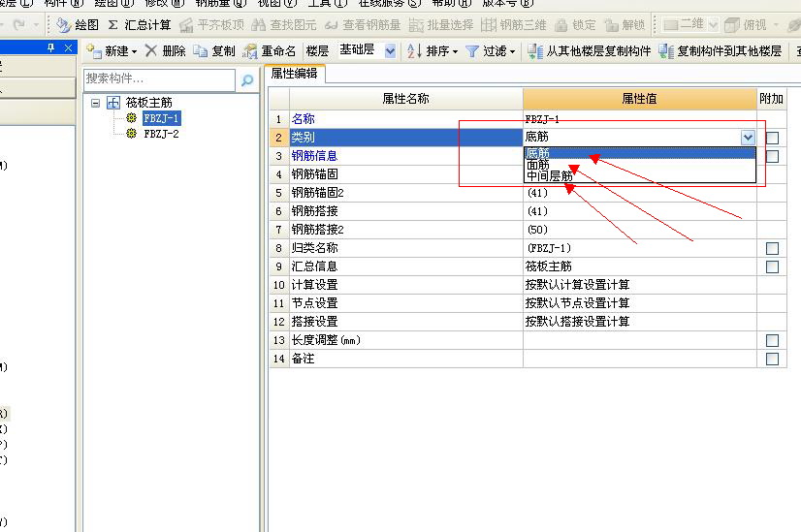
Task: Close the left side panel
Action: (x=69, y=48)
